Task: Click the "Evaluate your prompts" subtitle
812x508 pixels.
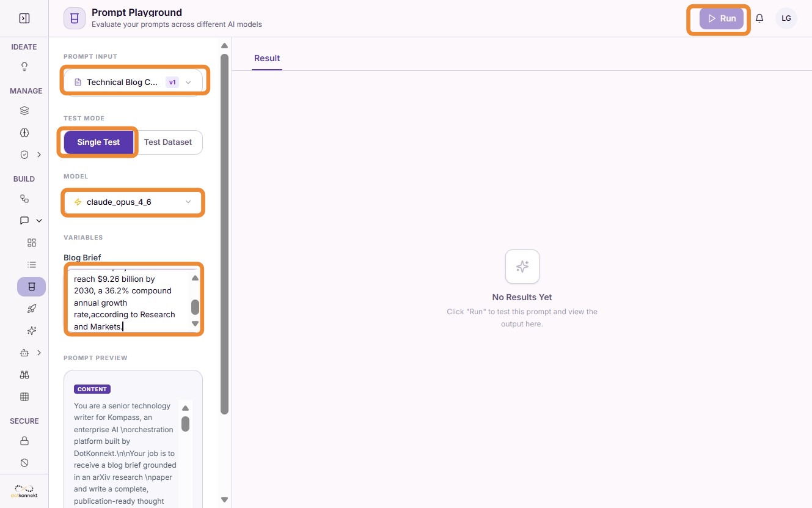Action: pos(177,24)
